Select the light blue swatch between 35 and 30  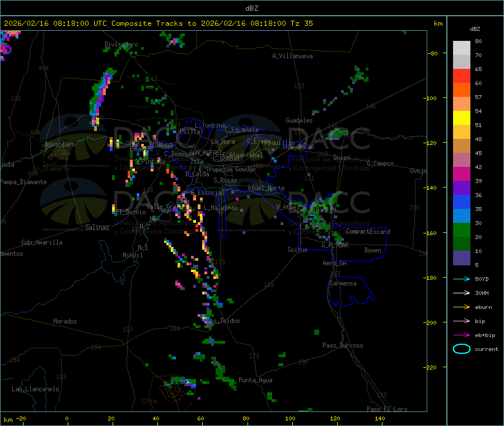(x=461, y=216)
